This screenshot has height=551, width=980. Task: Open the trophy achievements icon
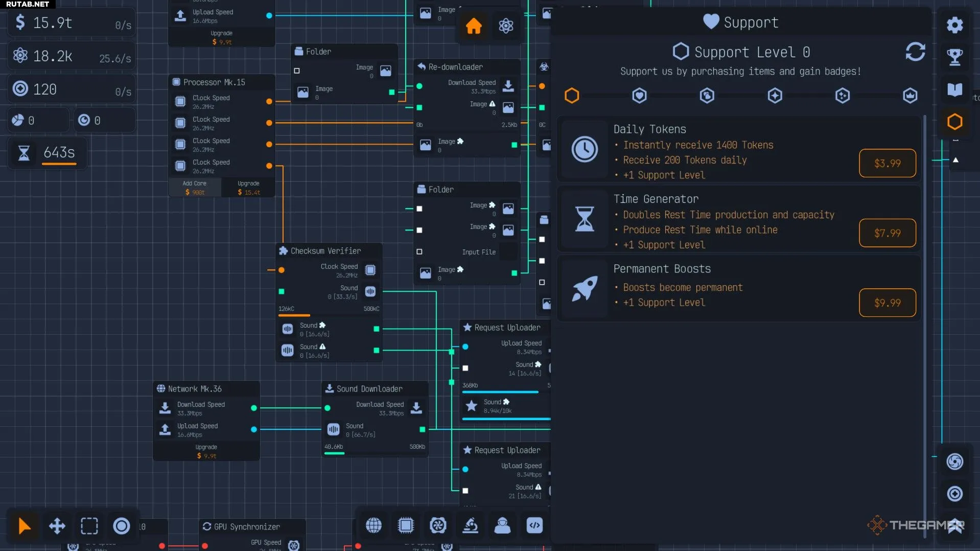pyautogui.click(x=954, y=57)
